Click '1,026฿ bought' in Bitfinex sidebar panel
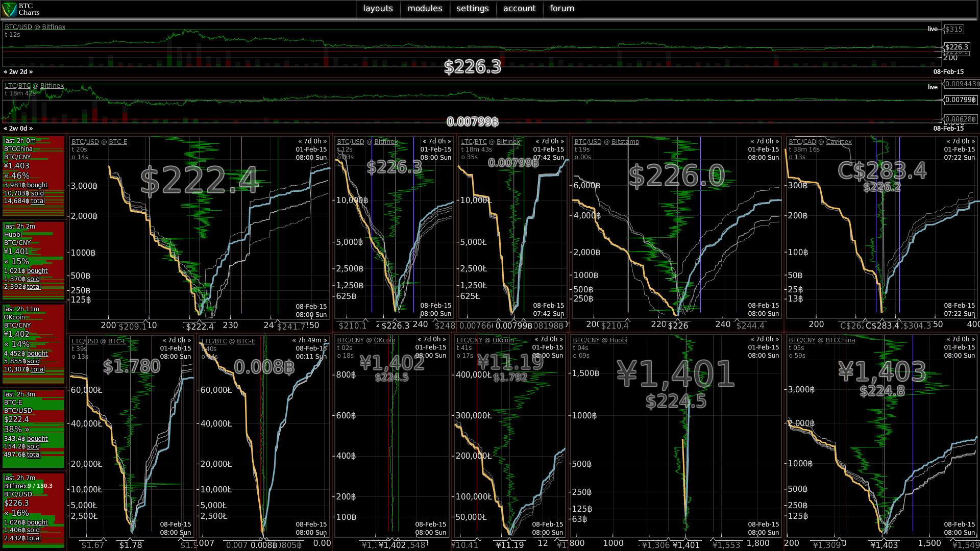The image size is (980, 551). pos(26,522)
